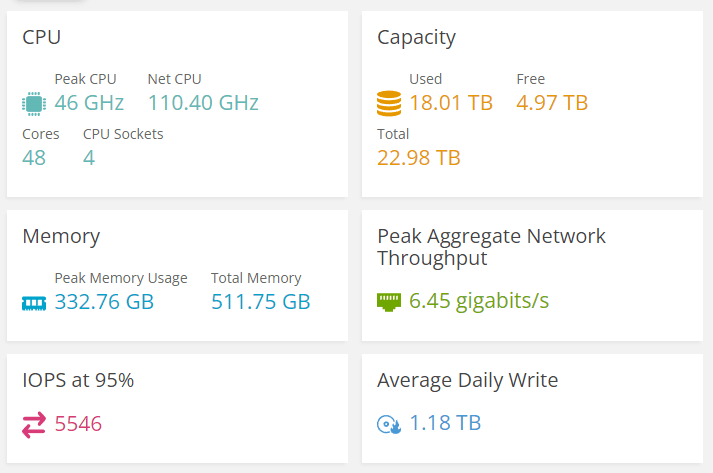This screenshot has width=713, height=473.
Task: Click the IOPS at 95% card title
Action: (78, 380)
